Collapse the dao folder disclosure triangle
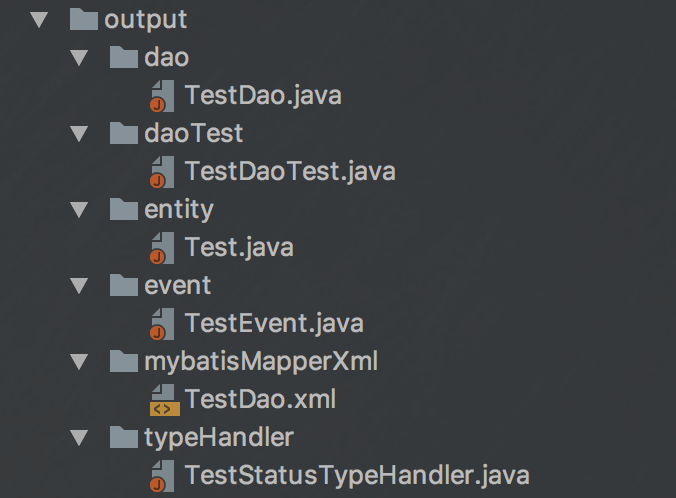 point(79,58)
